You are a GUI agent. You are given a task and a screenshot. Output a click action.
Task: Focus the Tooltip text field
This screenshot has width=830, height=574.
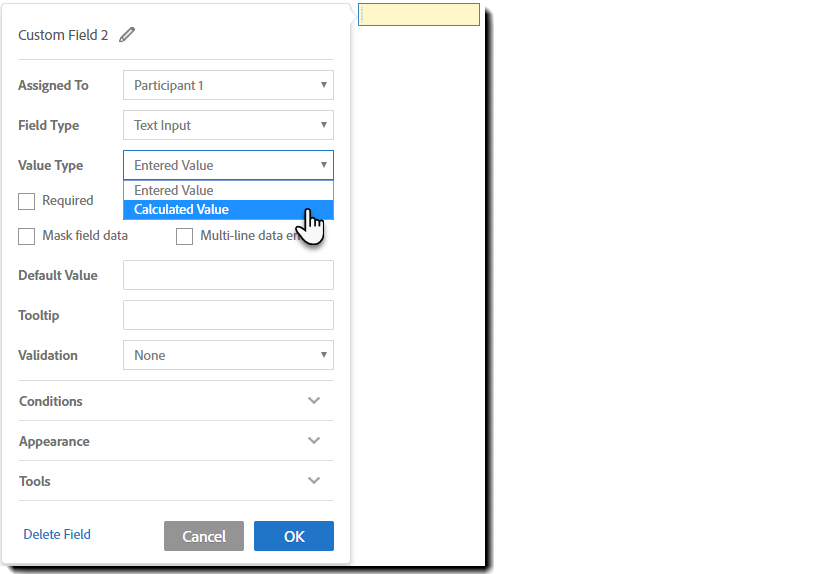pyautogui.click(x=228, y=315)
